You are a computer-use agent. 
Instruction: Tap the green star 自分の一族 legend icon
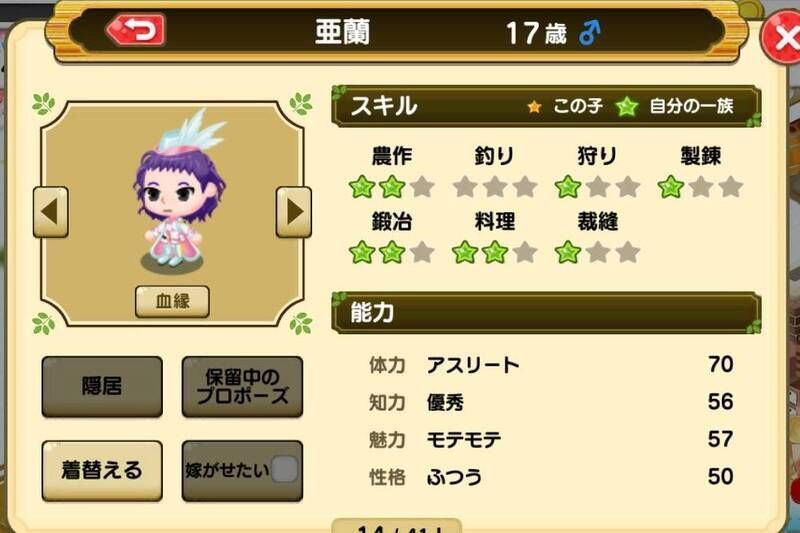coord(627,107)
